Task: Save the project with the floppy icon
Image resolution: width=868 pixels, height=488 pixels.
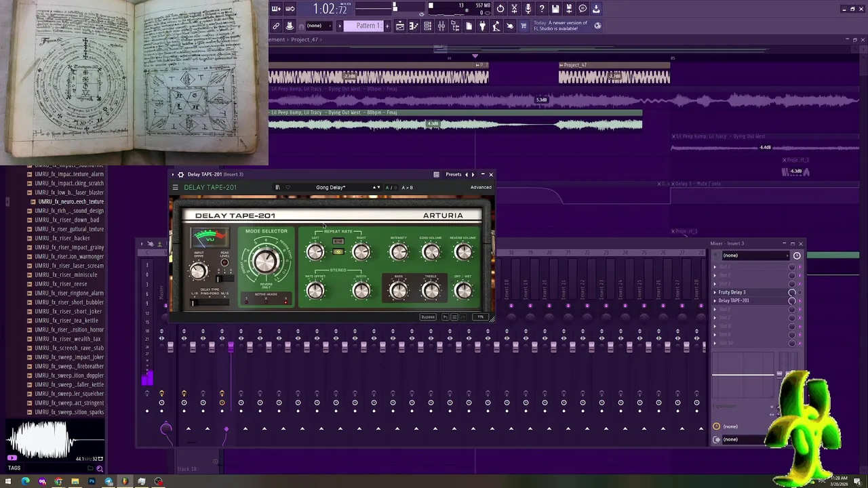Action: pyautogui.click(x=555, y=9)
